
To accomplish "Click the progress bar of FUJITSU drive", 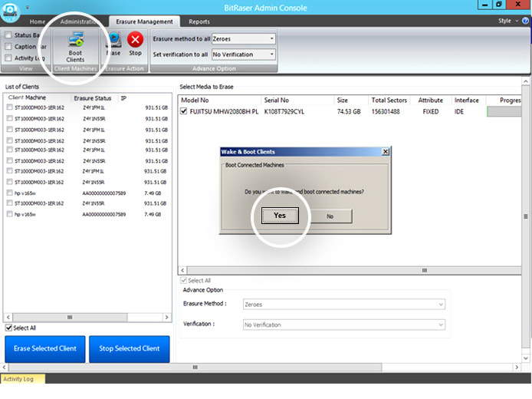I will (x=504, y=112).
